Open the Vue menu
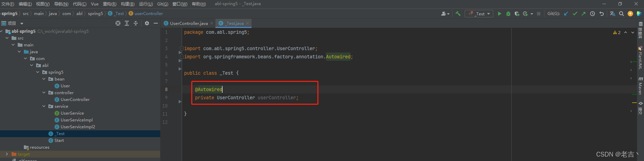This screenshot has width=644, height=161. tap(95, 4)
